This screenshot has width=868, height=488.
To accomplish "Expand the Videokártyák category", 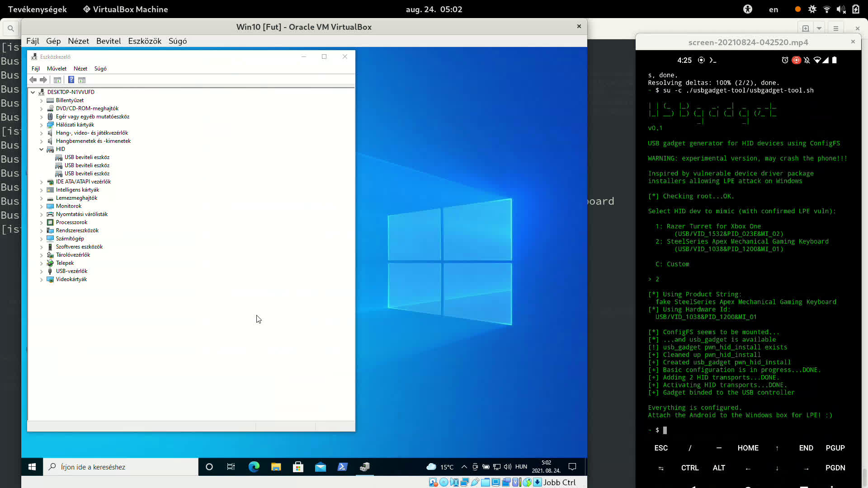I will pyautogui.click(x=42, y=279).
